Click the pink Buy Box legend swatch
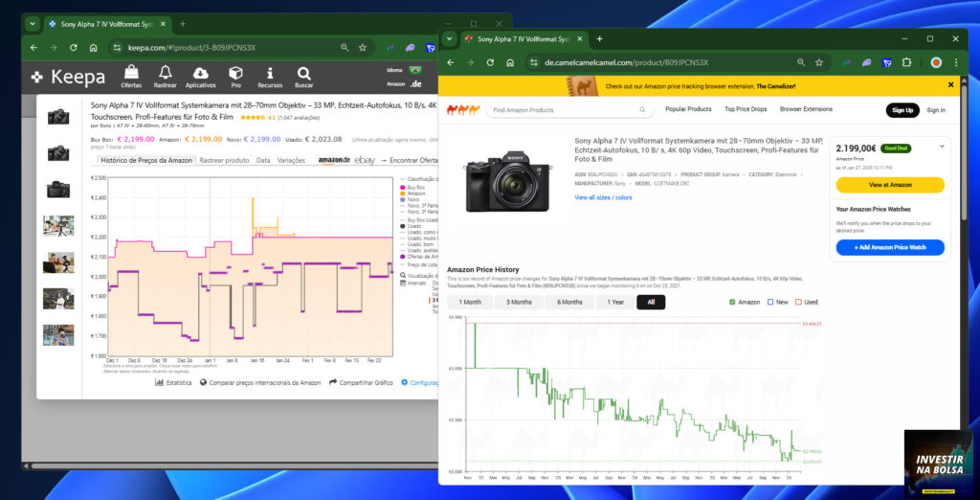980x500 pixels. (x=403, y=187)
